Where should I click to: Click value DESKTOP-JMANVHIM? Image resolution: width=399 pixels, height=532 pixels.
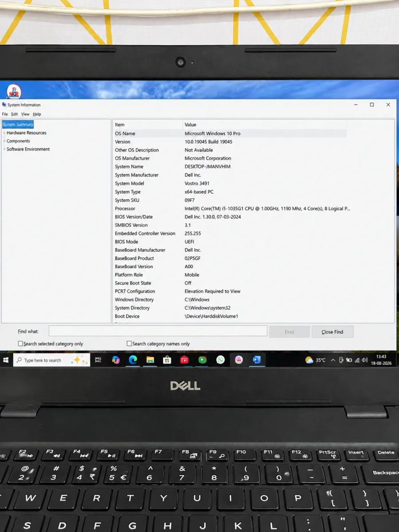207,167
